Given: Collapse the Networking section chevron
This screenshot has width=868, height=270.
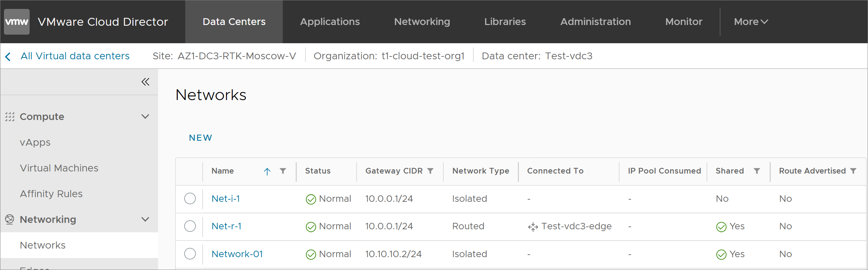Looking at the screenshot, I should pyautogui.click(x=145, y=219).
